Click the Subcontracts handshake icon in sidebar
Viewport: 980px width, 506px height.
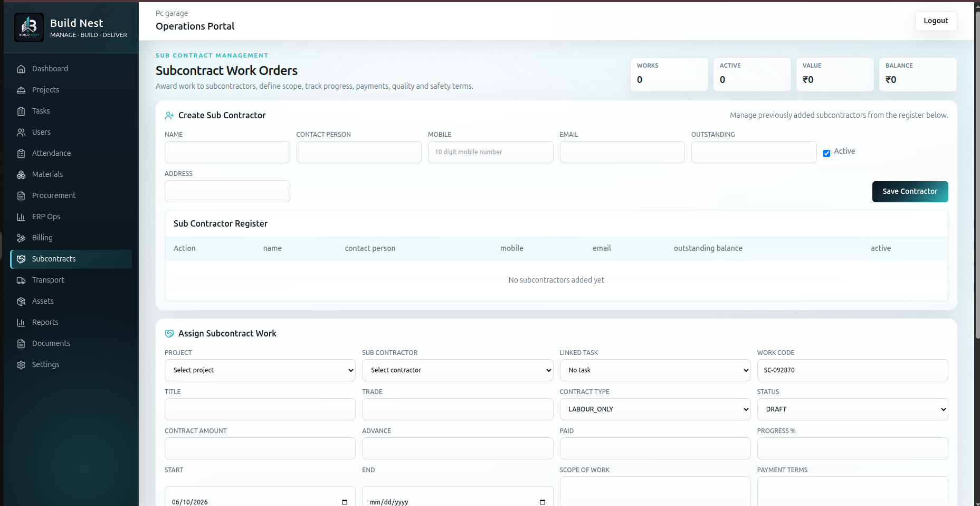tap(21, 259)
